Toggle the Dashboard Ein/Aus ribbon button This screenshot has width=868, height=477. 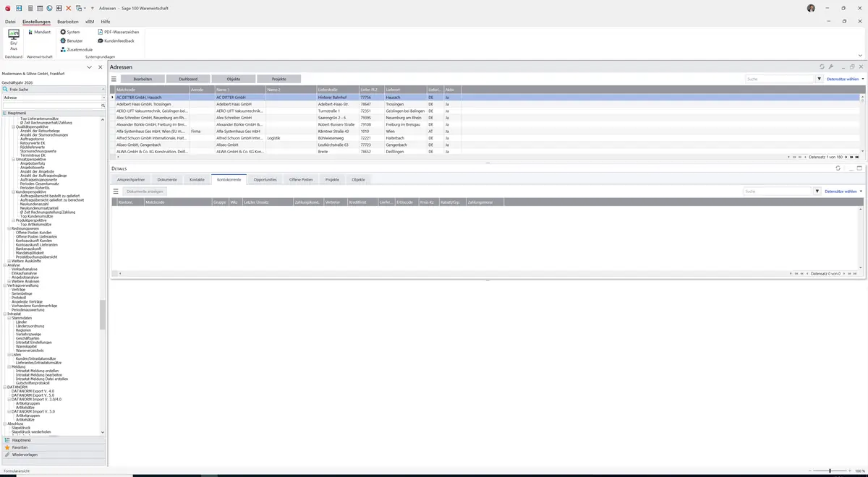coord(13,40)
